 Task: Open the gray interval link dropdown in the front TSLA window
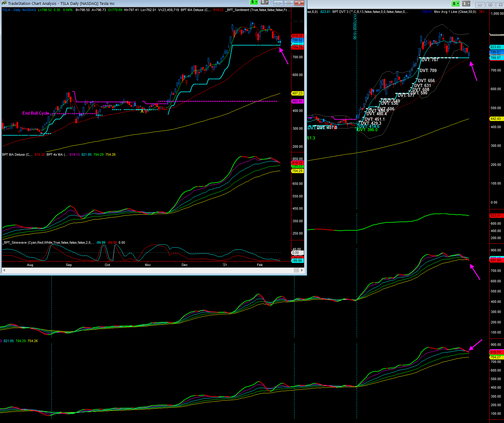click(264, 2)
